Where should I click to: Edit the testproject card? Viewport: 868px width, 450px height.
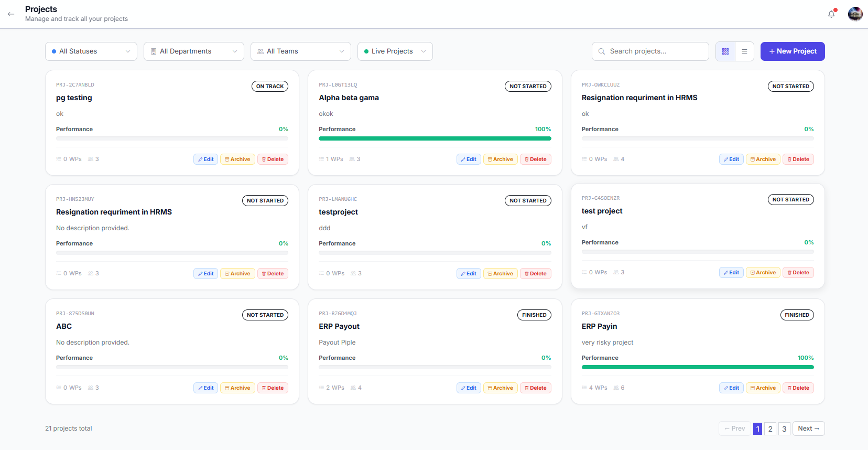469,274
